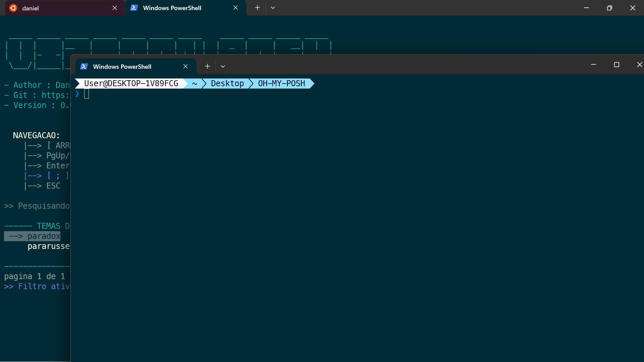Screen dimensions: 644x362
Task: Click the PowerShell icon on front window tab
Action: [x=84, y=66]
